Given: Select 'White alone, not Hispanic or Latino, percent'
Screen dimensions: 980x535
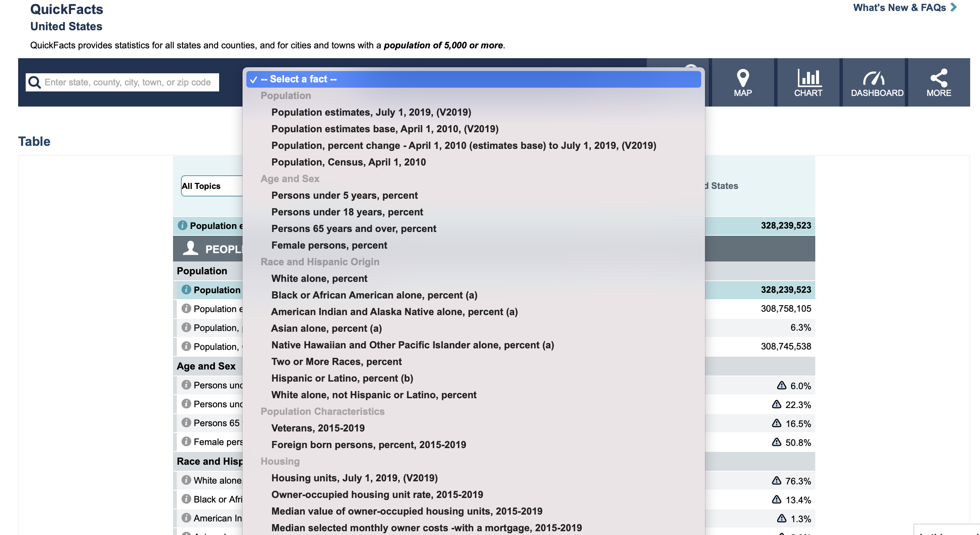Looking at the screenshot, I should pos(374,395).
